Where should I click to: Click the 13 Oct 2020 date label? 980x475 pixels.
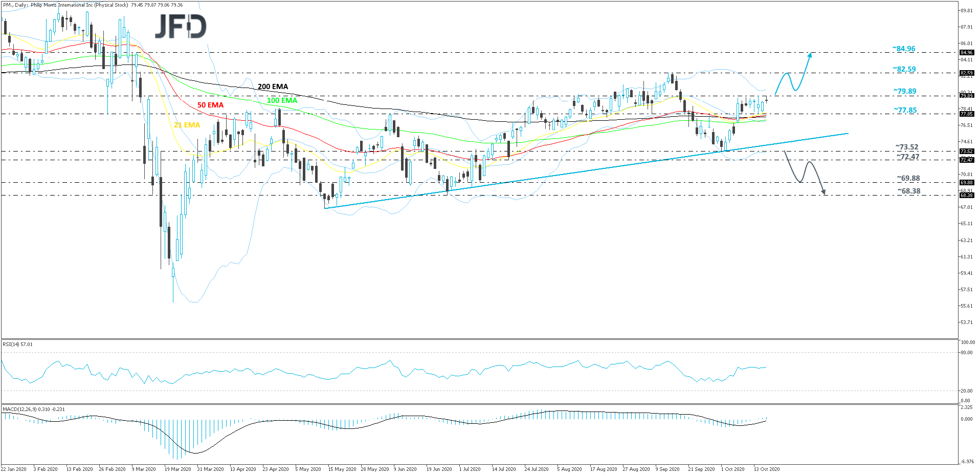[x=767, y=469]
